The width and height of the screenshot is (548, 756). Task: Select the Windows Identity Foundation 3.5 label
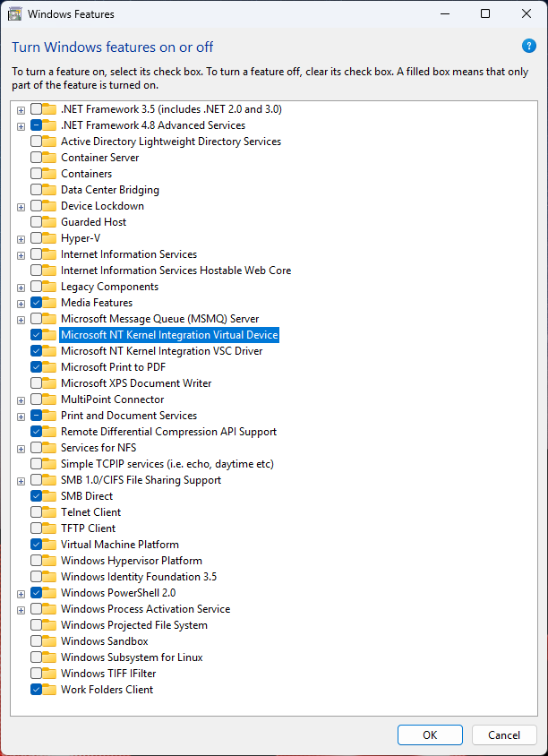pyautogui.click(x=139, y=577)
